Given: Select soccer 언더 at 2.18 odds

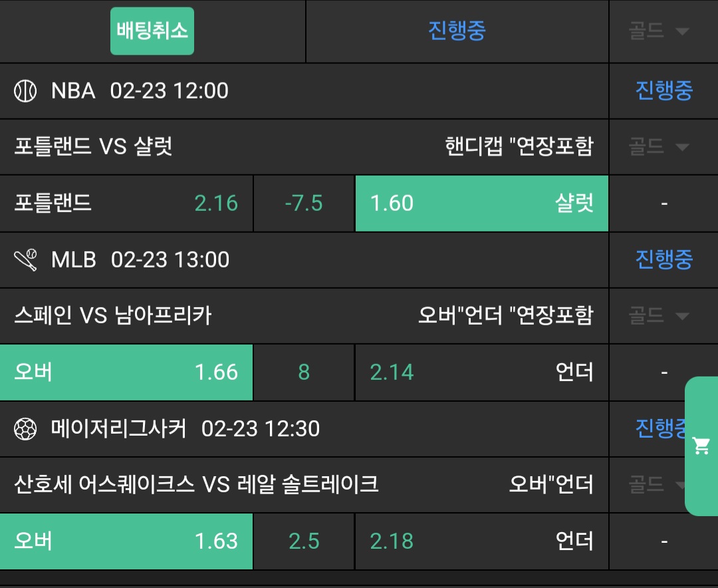Looking at the screenshot, I should (x=481, y=541).
